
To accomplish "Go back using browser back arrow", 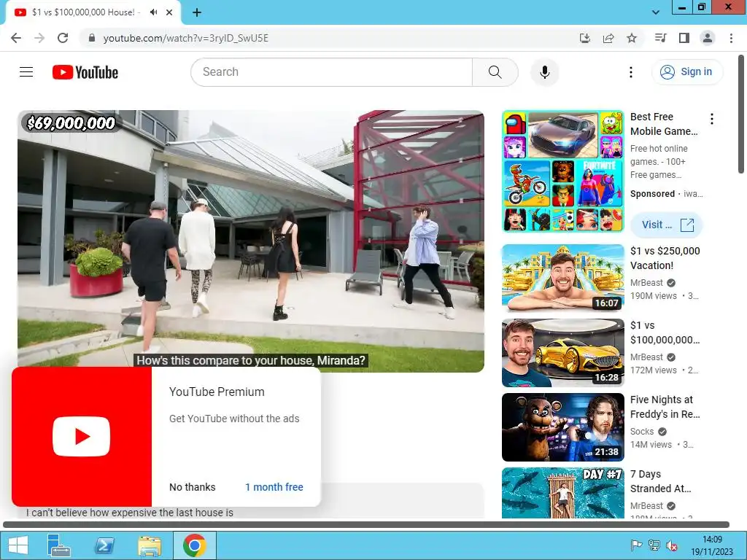I will 16,38.
